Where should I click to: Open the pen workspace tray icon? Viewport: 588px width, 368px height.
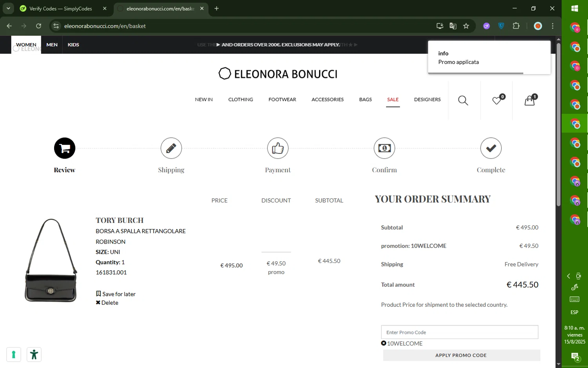coord(575,287)
